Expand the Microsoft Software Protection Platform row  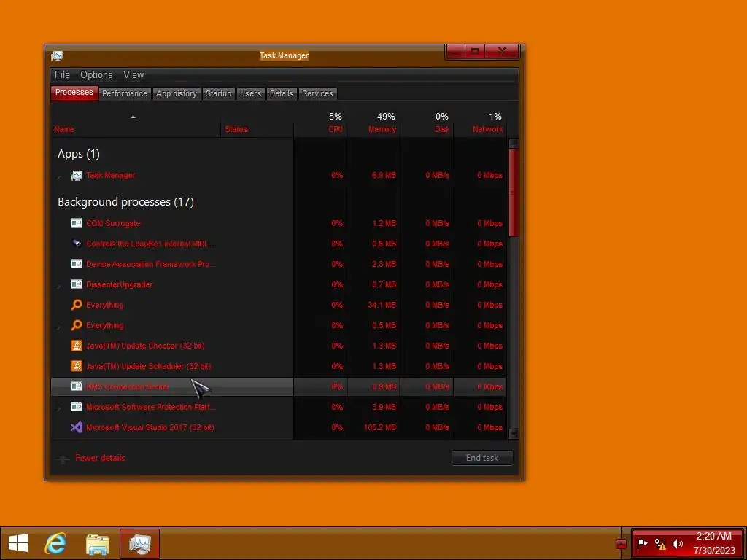click(60, 408)
